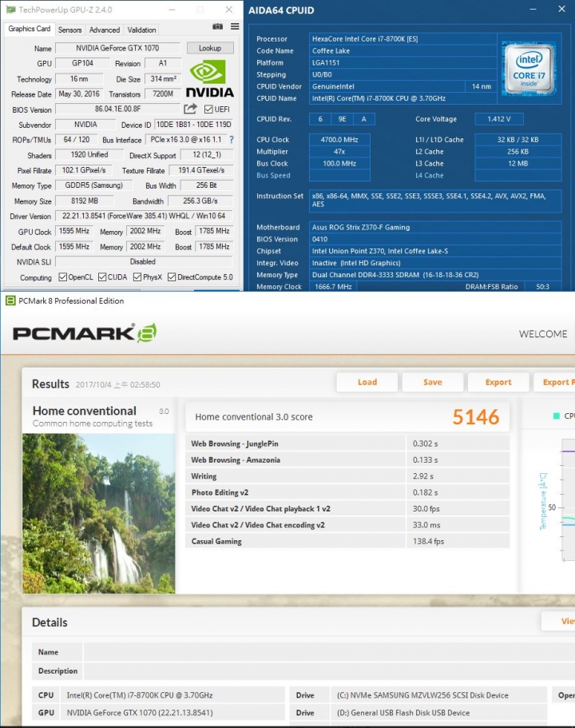Click the CPU Clock 4700.0 MHz value
575x728 pixels.
tap(339, 139)
